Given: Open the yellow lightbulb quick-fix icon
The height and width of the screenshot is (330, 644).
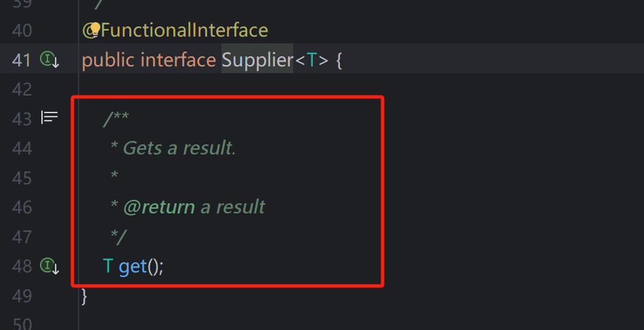Looking at the screenshot, I should [x=95, y=29].
